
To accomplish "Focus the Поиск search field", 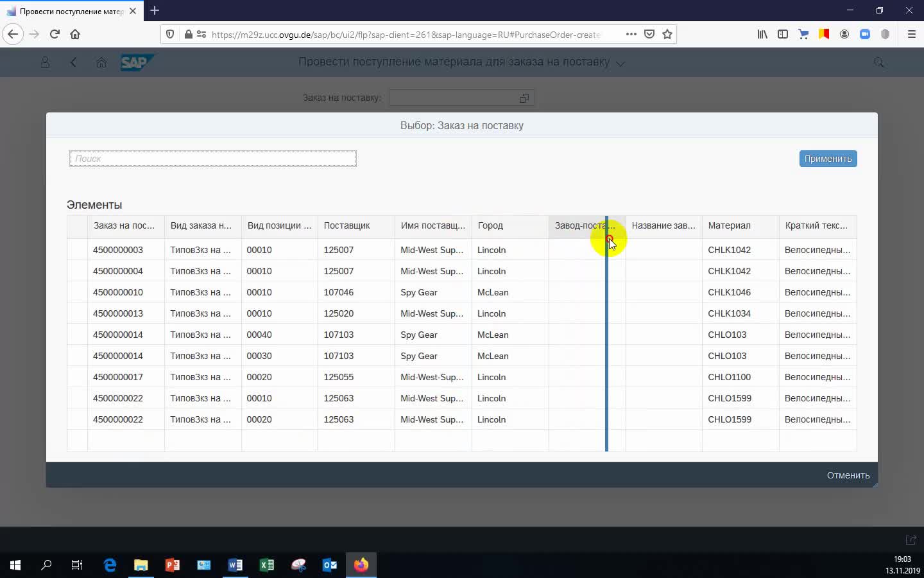I will (212, 159).
